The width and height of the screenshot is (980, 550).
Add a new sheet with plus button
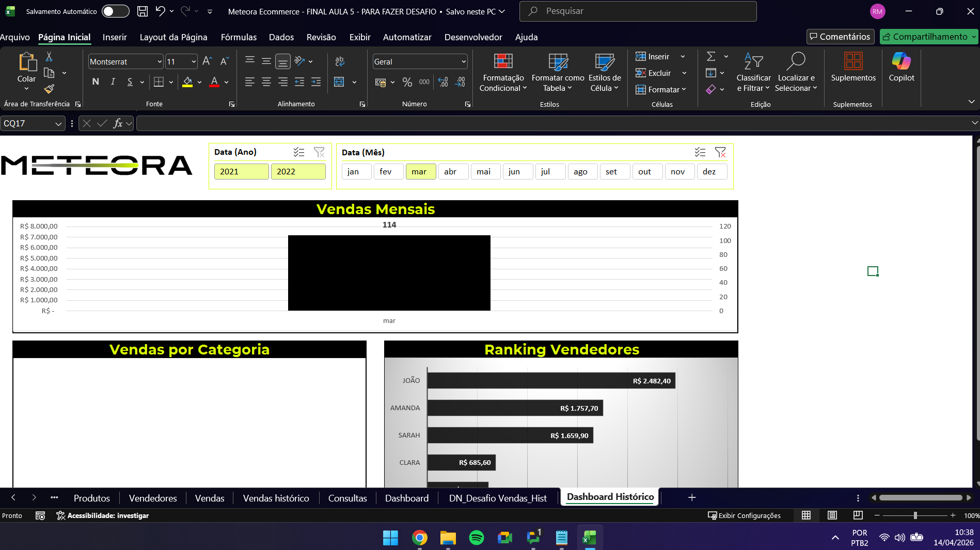(x=692, y=497)
